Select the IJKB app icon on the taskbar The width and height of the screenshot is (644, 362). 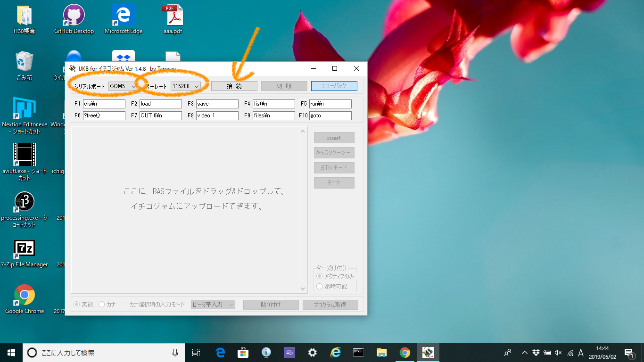pyautogui.click(x=427, y=352)
